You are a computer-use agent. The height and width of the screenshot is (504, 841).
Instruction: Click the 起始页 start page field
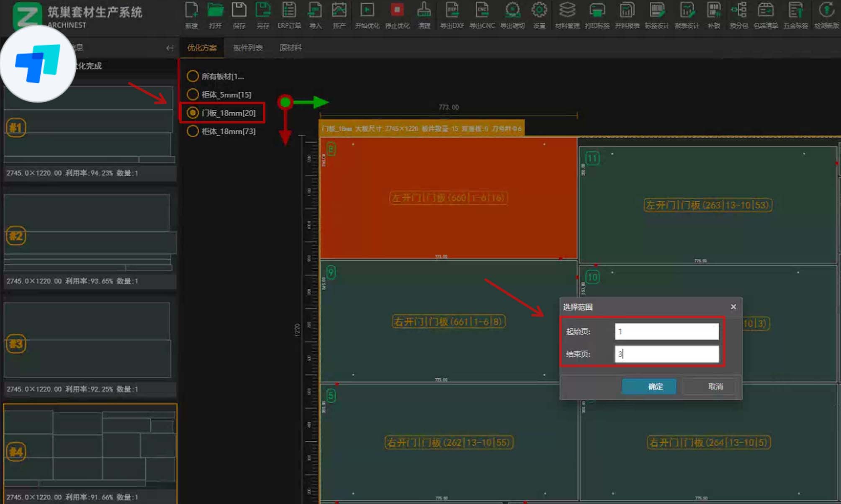point(666,332)
